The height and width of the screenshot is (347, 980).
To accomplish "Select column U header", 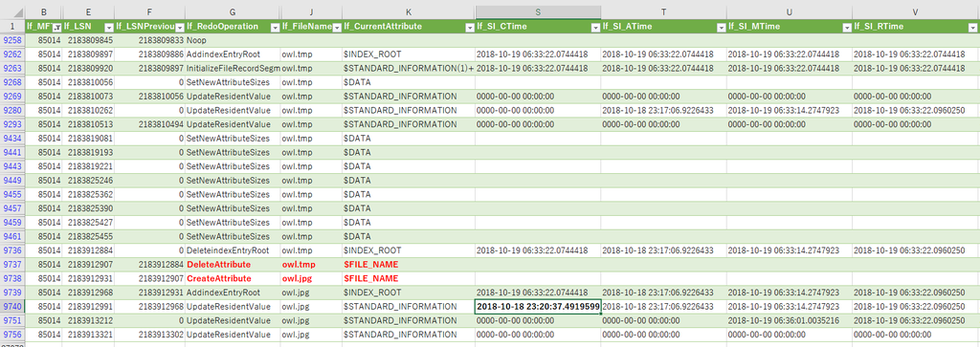I will point(790,11).
